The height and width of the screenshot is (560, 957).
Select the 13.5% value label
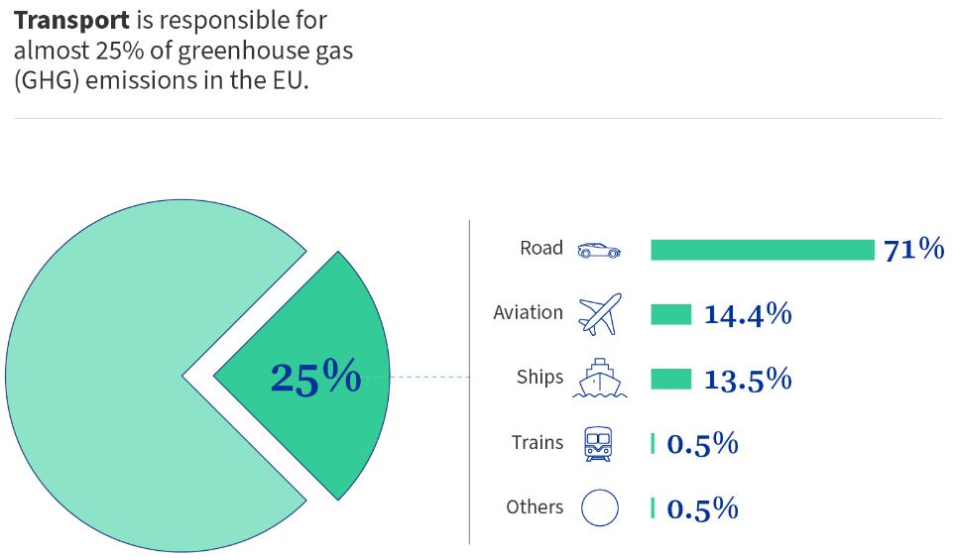pos(748,379)
